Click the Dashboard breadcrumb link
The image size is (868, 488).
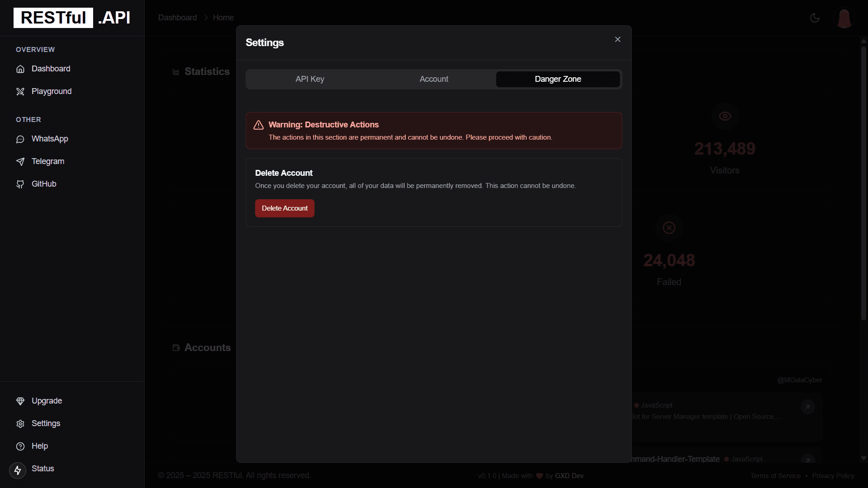click(177, 18)
